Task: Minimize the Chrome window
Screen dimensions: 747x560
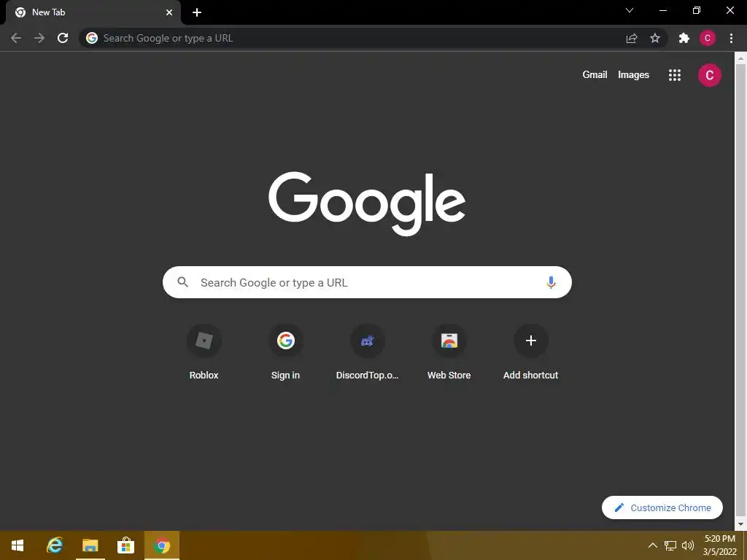Action: point(662,10)
